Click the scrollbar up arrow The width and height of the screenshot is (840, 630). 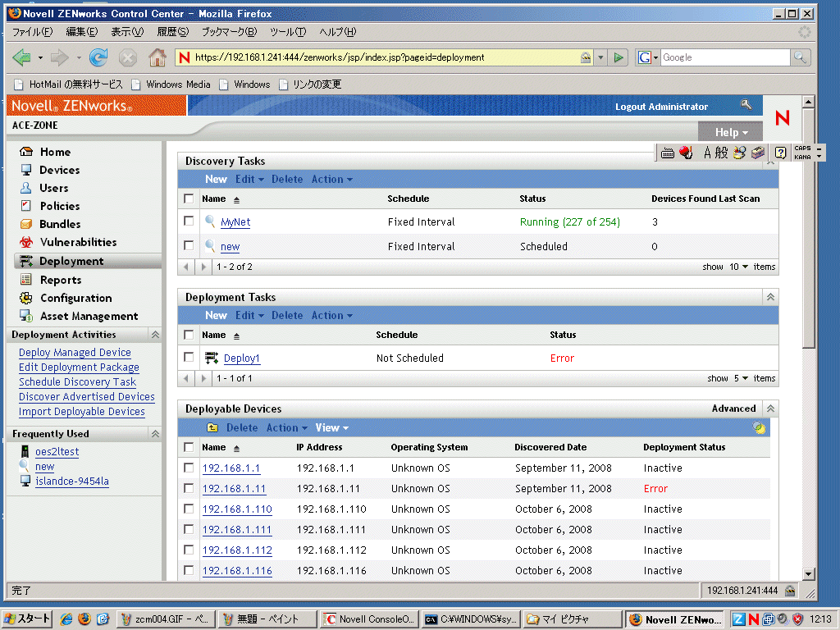click(808, 101)
